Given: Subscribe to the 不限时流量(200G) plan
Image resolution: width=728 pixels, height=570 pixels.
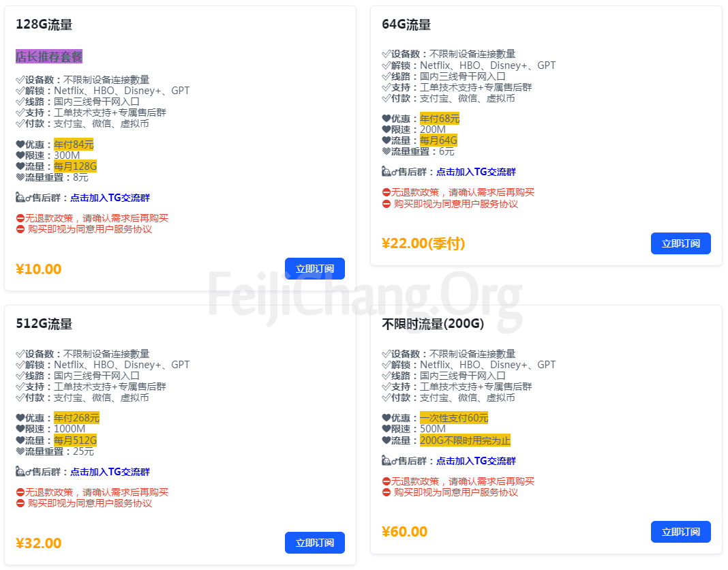Looking at the screenshot, I should pos(680,532).
